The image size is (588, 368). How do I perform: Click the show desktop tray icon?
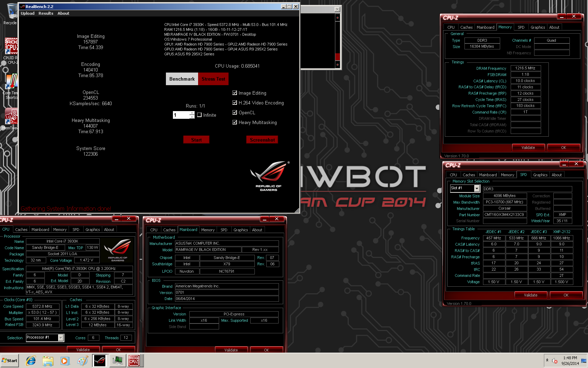(584, 361)
